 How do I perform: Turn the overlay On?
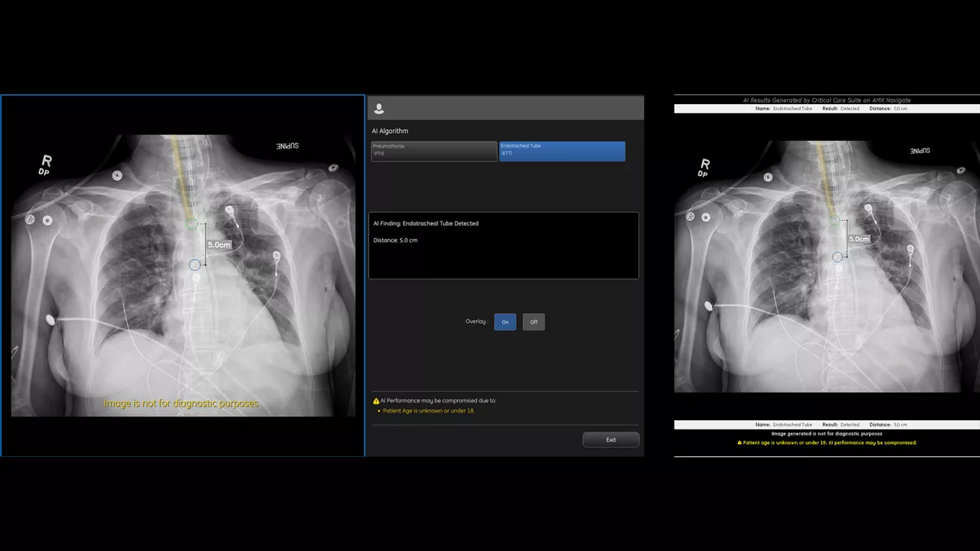pyautogui.click(x=505, y=322)
